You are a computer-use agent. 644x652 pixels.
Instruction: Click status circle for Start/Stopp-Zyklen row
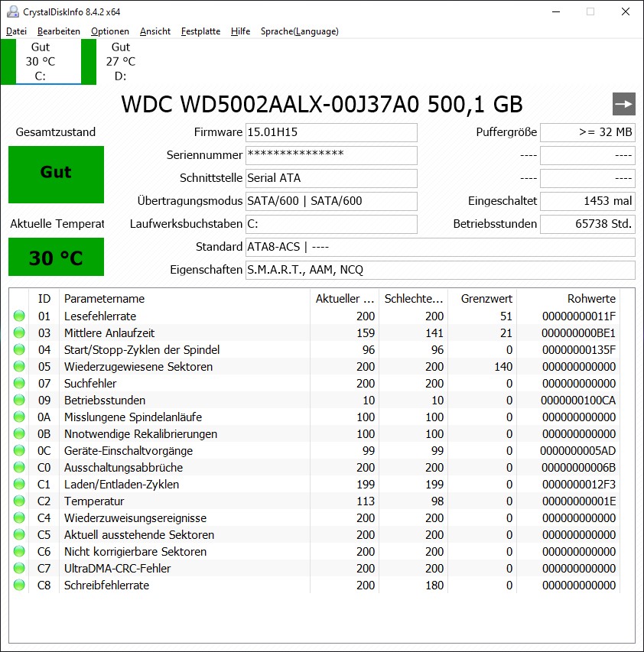[19, 350]
